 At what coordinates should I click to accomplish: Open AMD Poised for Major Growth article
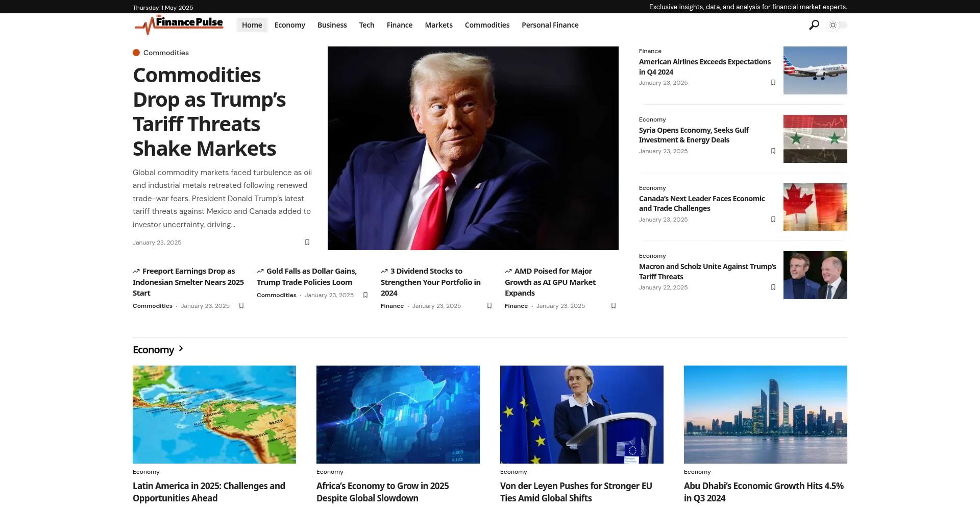(550, 282)
